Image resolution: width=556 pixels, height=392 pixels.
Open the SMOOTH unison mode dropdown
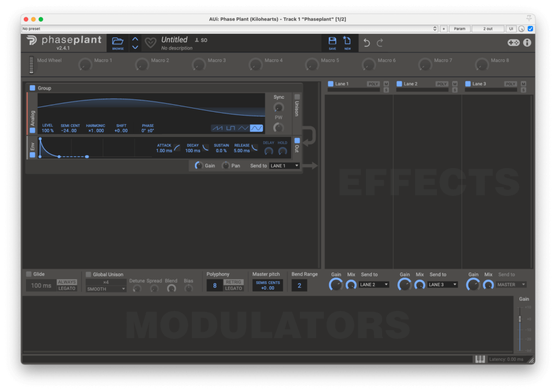click(x=106, y=289)
